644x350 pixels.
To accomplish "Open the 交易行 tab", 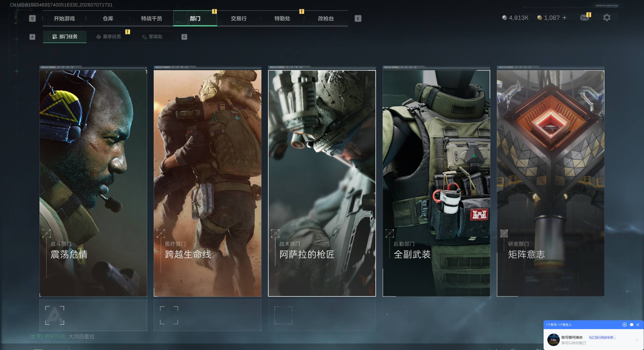I will [238, 18].
